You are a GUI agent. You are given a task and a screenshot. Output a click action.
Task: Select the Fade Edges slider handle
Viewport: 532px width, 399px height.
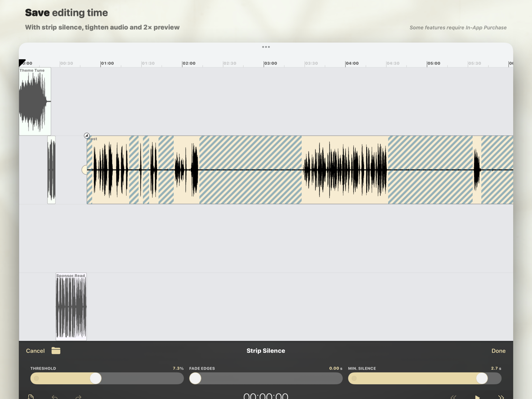195,378
